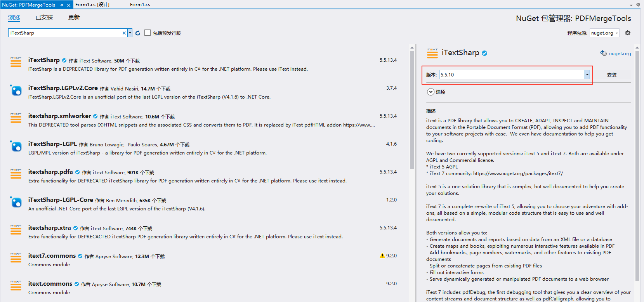
Task: Click the nuget.org globe icon
Action: (x=604, y=53)
